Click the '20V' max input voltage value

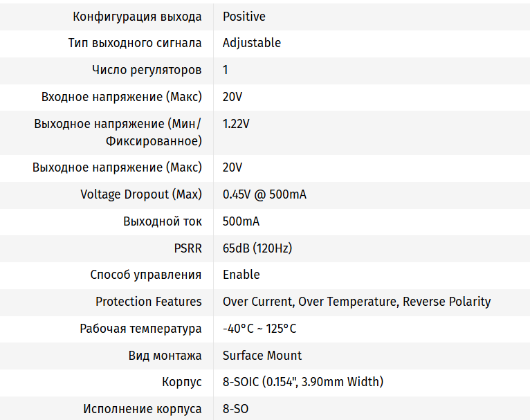click(232, 97)
